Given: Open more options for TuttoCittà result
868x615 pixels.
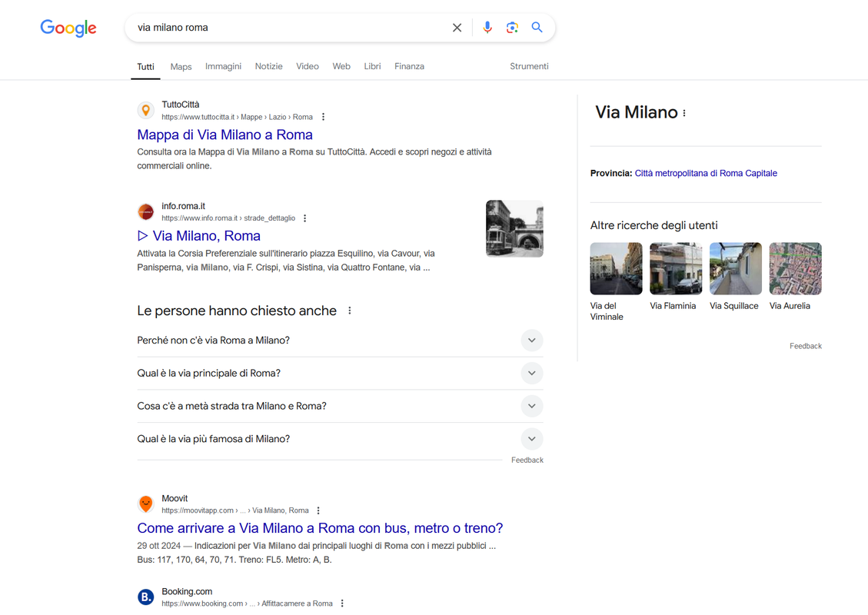Looking at the screenshot, I should 323,117.
